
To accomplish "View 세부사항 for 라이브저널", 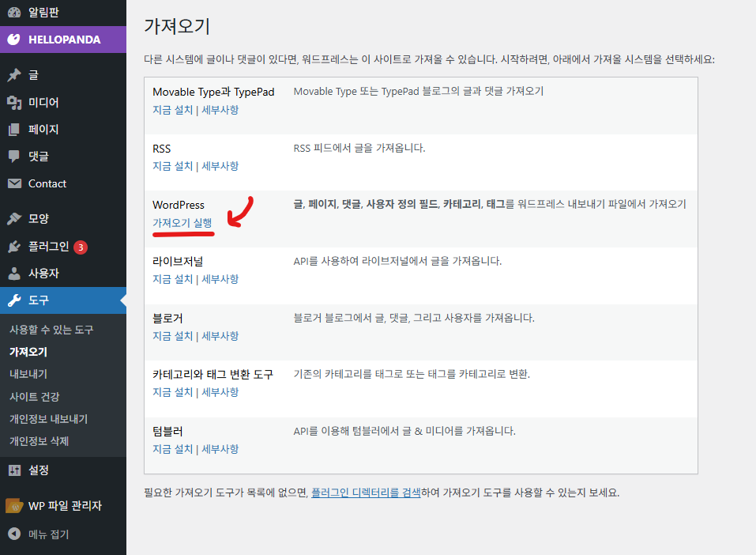I will point(220,279).
